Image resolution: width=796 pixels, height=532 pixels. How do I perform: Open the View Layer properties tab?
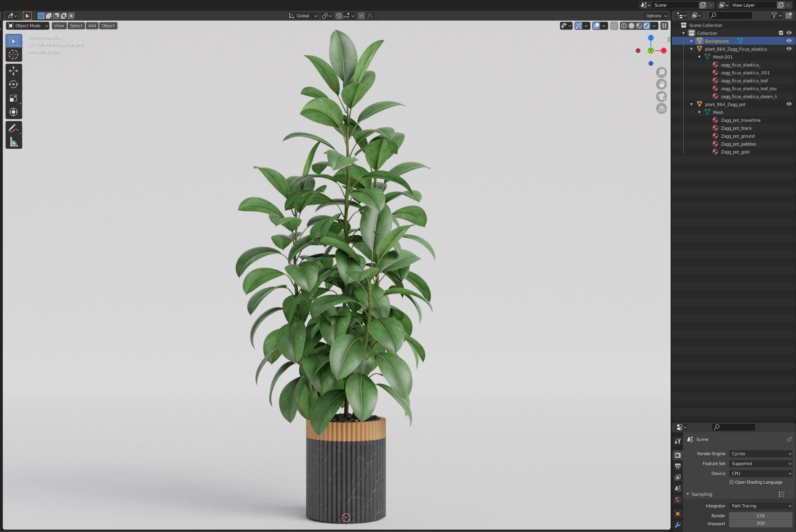coord(678,477)
